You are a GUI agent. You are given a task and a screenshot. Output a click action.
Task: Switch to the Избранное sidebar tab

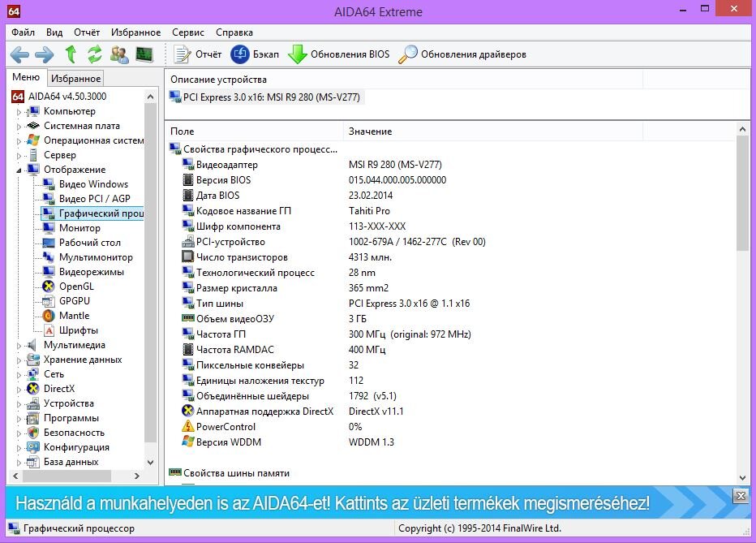click(x=75, y=78)
